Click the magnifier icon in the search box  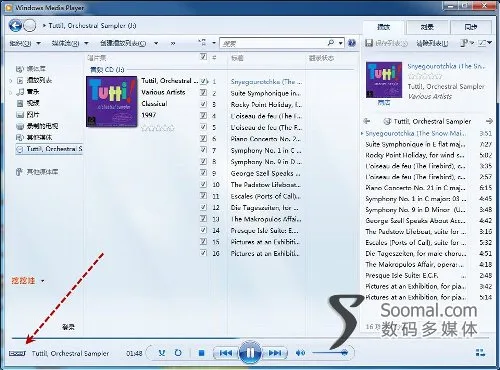pyautogui.click(x=331, y=43)
